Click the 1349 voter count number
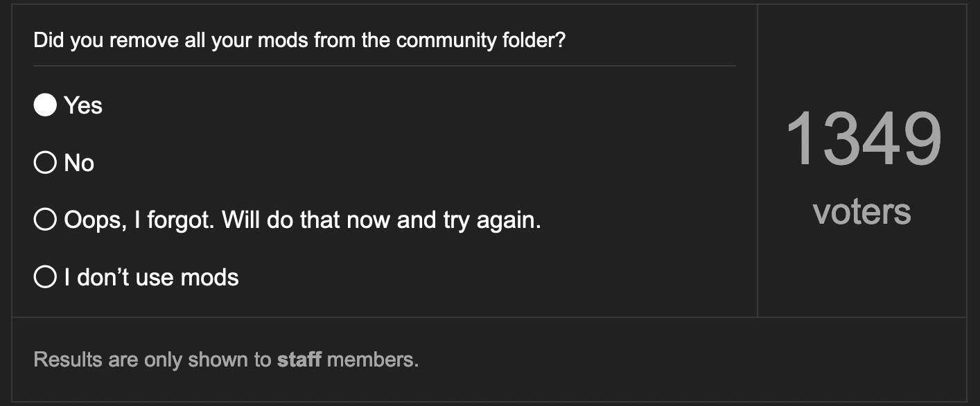Image resolution: width=980 pixels, height=406 pixels. pyautogui.click(x=864, y=139)
